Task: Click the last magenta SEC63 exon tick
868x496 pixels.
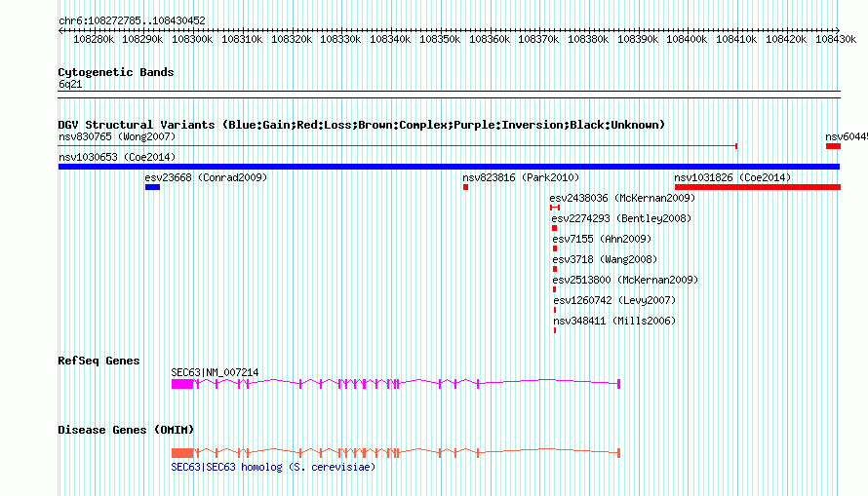Action: pos(619,384)
